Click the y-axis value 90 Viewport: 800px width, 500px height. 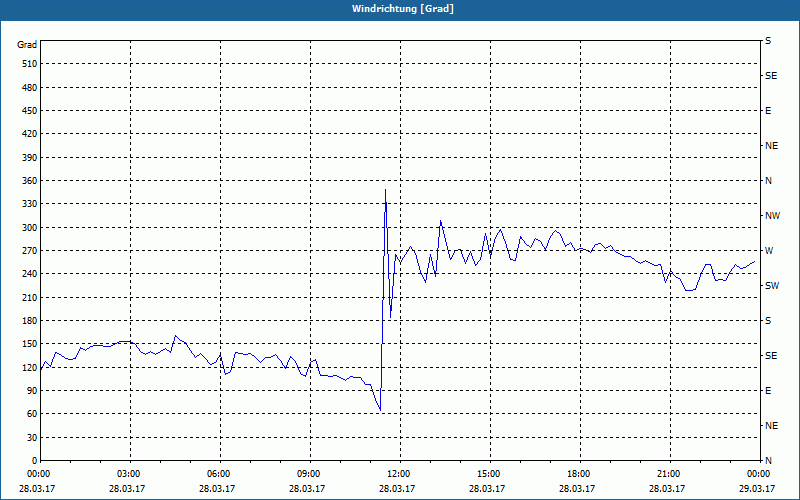tap(32, 391)
